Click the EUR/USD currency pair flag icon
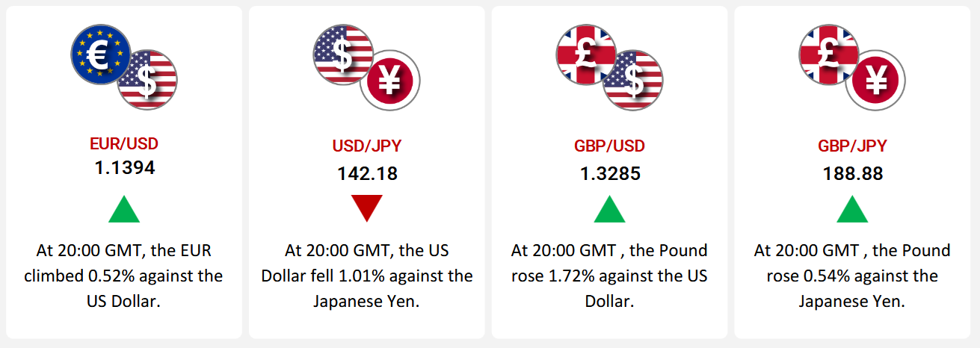980x348 pixels. click(x=124, y=68)
